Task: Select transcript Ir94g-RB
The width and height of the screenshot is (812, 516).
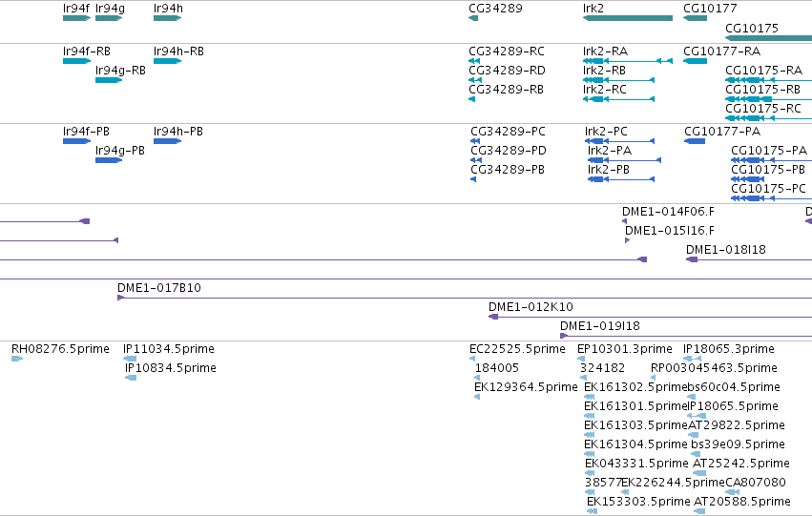Action: [x=120, y=71]
